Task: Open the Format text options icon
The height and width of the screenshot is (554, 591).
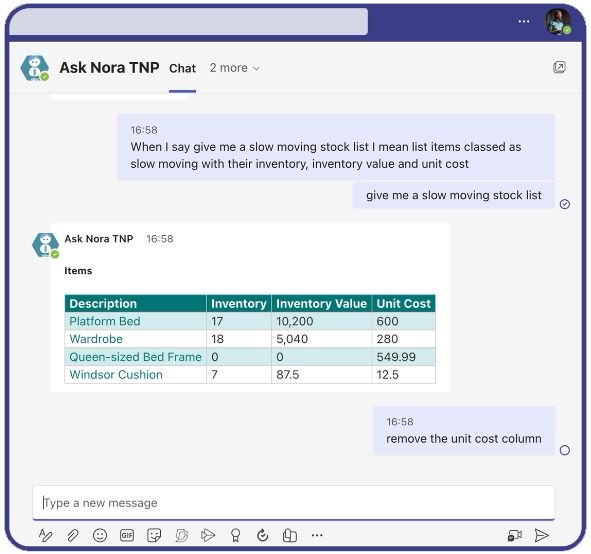Action: [46, 535]
